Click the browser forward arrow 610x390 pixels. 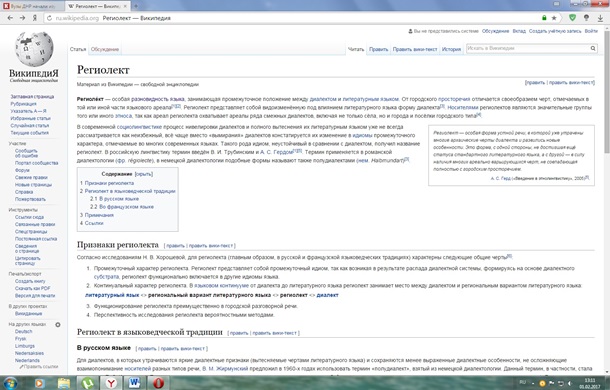pos(22,18)
